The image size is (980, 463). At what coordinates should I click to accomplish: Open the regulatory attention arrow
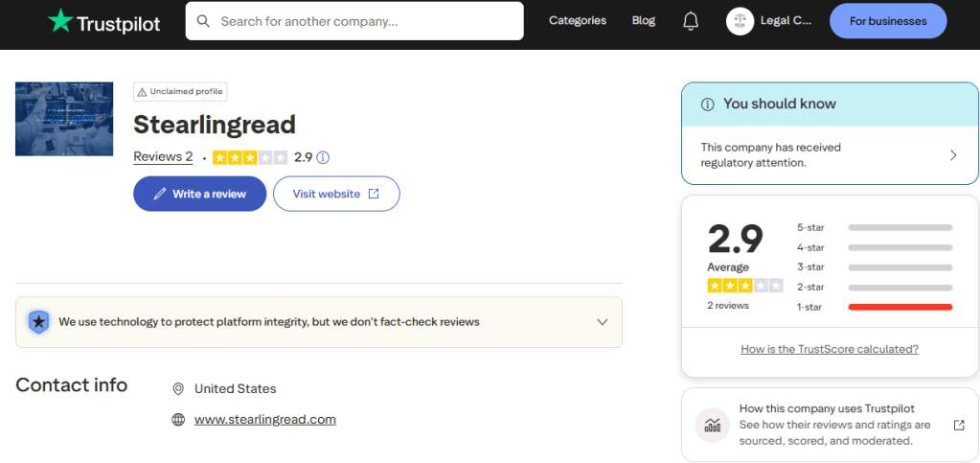953,155
